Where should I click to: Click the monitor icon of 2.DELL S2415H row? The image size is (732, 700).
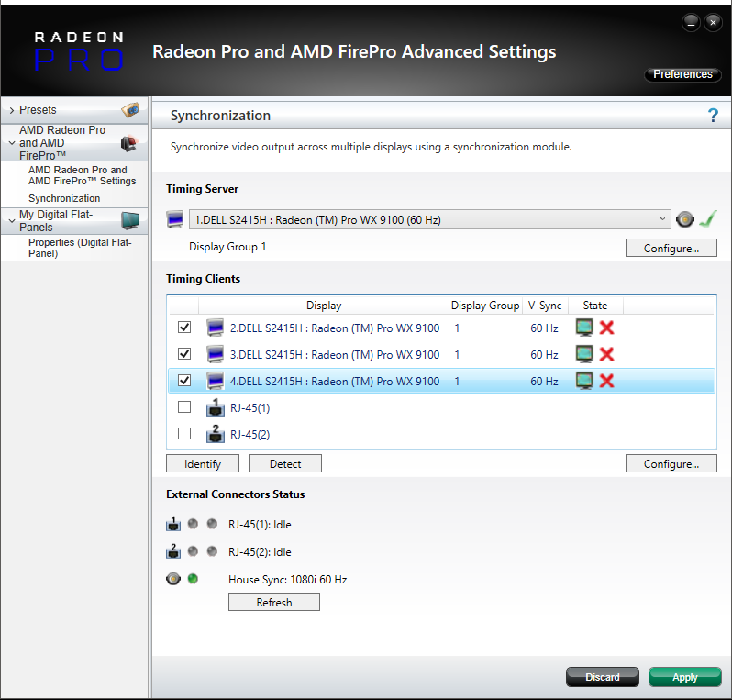pyautogui.click(x=216, y=328)
